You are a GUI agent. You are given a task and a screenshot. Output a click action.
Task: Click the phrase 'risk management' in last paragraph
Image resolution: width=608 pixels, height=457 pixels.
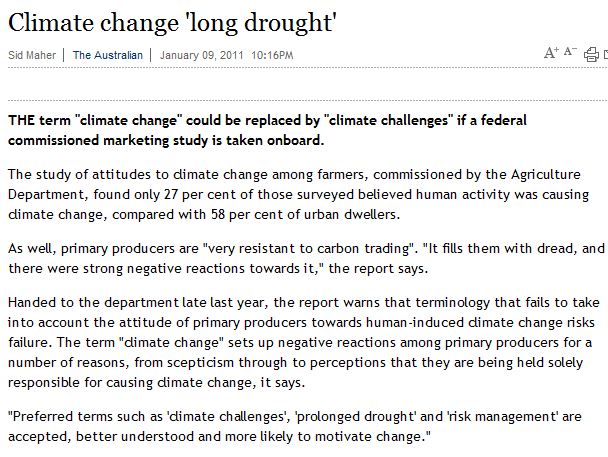[503, 416]
